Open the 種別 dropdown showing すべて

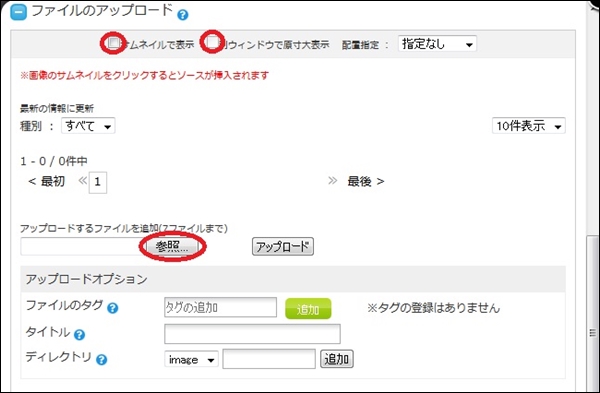(88, 126)
